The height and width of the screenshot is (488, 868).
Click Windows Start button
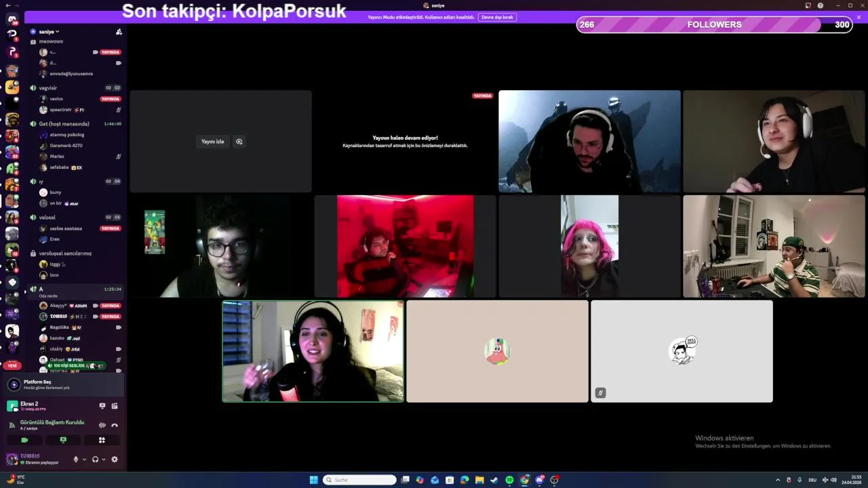click(313, 480)
